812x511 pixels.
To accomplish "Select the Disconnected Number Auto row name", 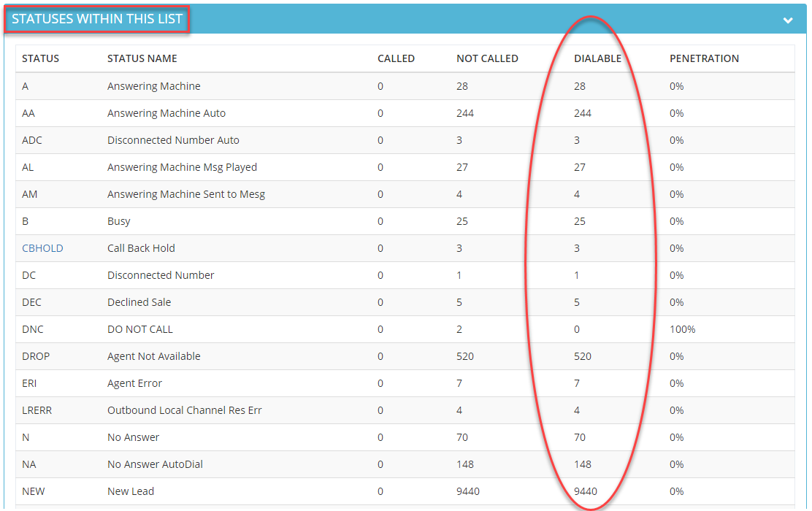I will pyautogui.click(x=173, y=139).
